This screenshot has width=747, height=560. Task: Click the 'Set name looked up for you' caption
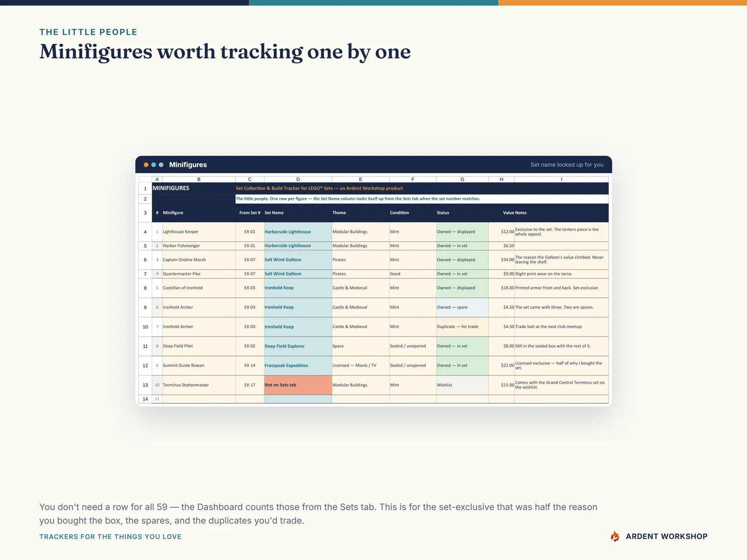point(567,165)
